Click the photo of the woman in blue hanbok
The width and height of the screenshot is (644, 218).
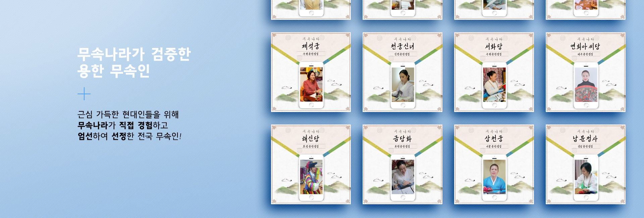(494, 177)
